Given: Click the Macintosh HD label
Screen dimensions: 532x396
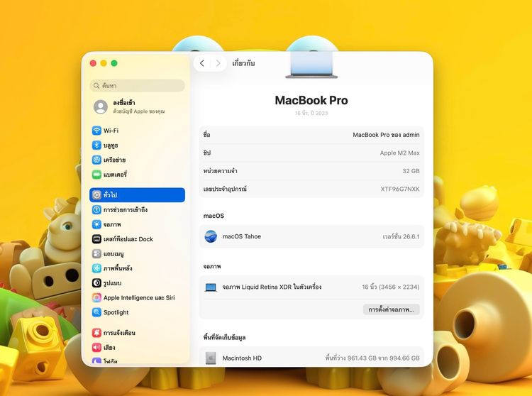Looking at the screenshot, I should [x=242, y=358].
